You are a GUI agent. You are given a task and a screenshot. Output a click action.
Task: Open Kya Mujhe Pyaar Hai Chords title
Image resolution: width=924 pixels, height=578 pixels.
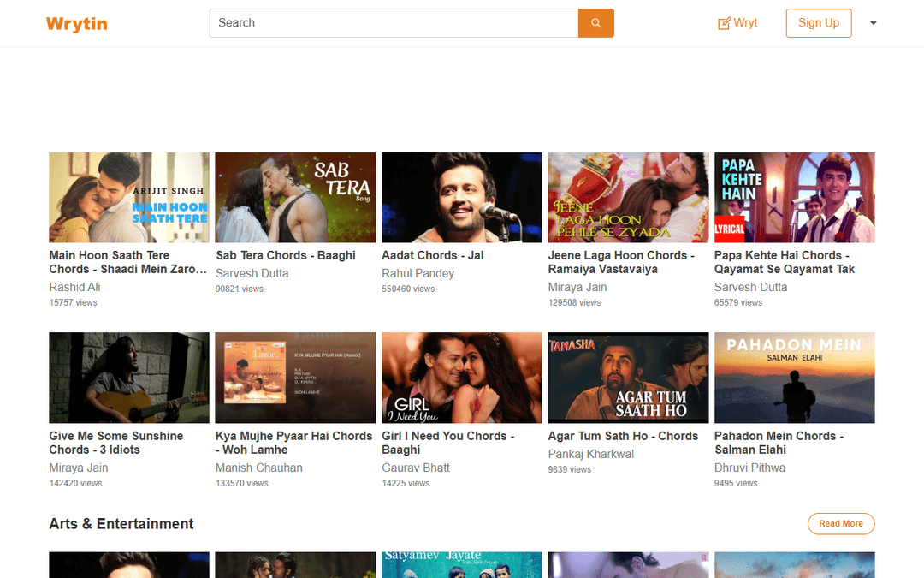click(294, 443)
